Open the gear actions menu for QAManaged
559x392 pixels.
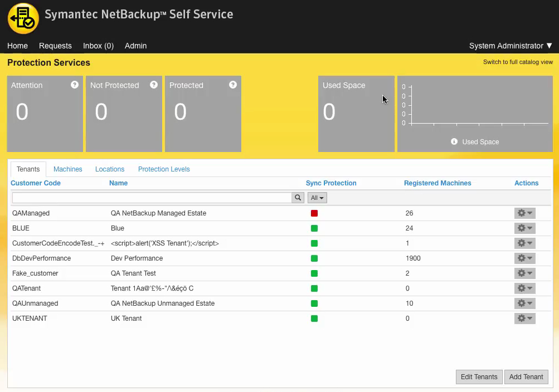coord(525,213)
